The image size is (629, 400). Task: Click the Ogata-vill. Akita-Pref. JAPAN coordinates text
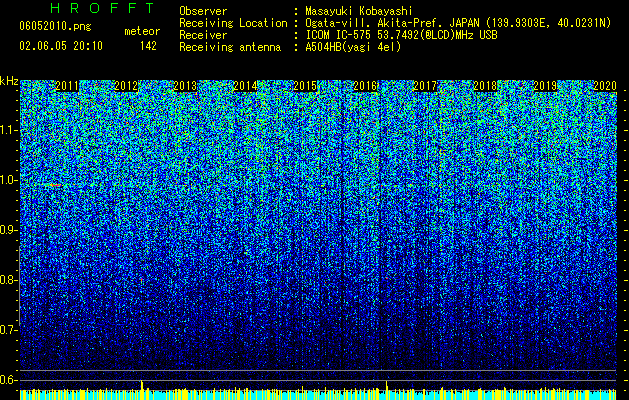pos(458,23)
